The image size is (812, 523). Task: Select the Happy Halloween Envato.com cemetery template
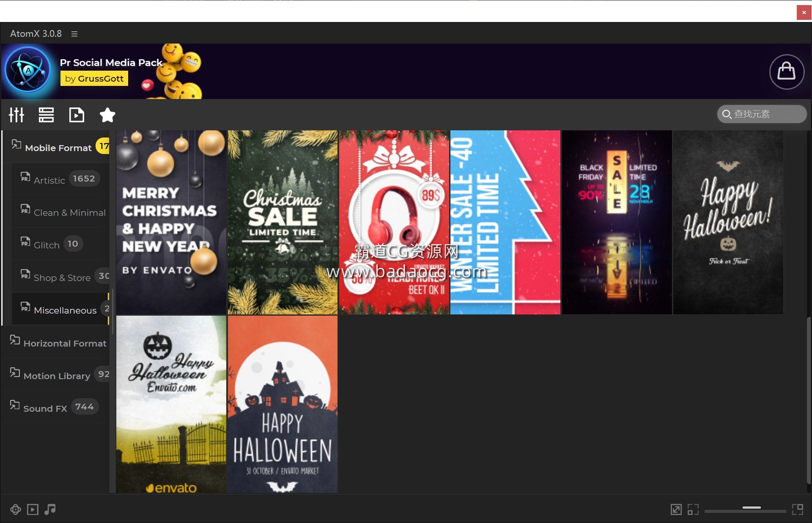(171, 405)
